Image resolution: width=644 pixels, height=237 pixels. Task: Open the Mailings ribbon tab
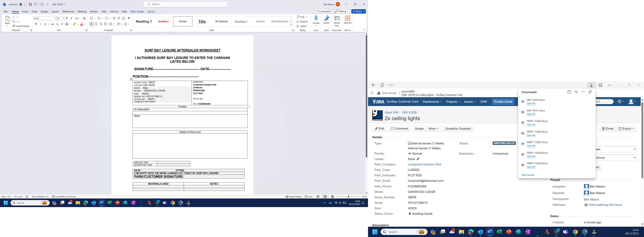point(82,12)
